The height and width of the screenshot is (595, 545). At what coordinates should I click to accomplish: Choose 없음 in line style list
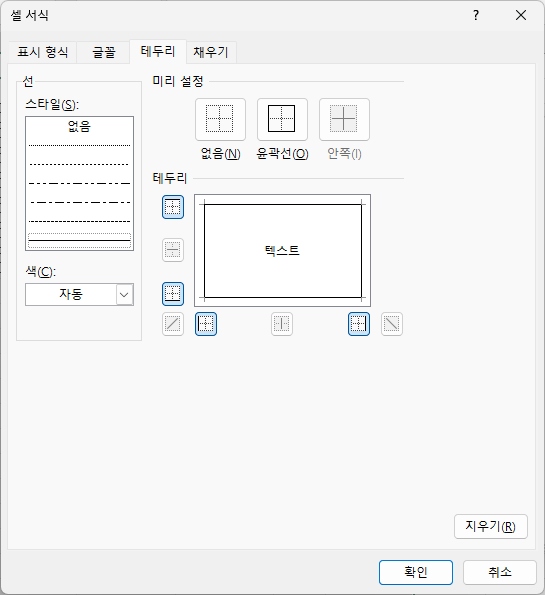79,126
